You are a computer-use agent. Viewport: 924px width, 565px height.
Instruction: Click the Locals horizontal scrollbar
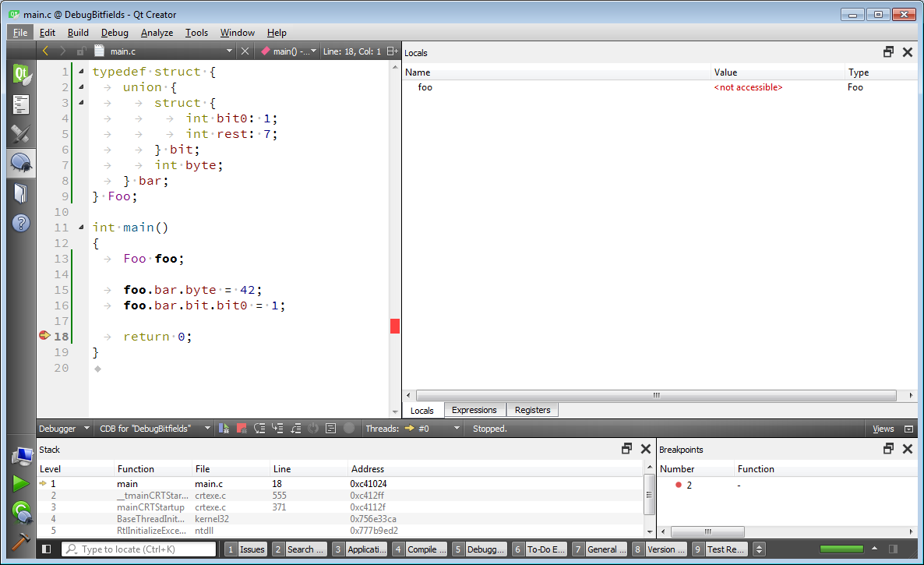tap(658, 396)
